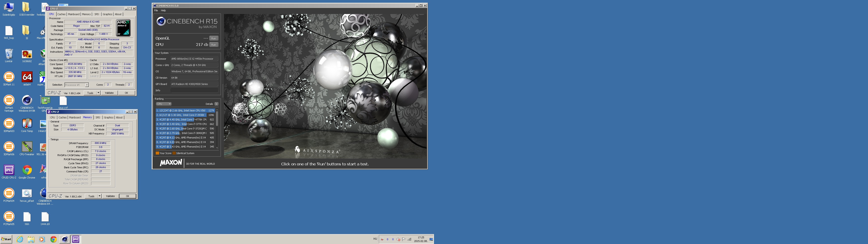Select the 965_hwp file icon
This screenshot has width=868, height=244.
pyautogui.click(x=9, y=32)
